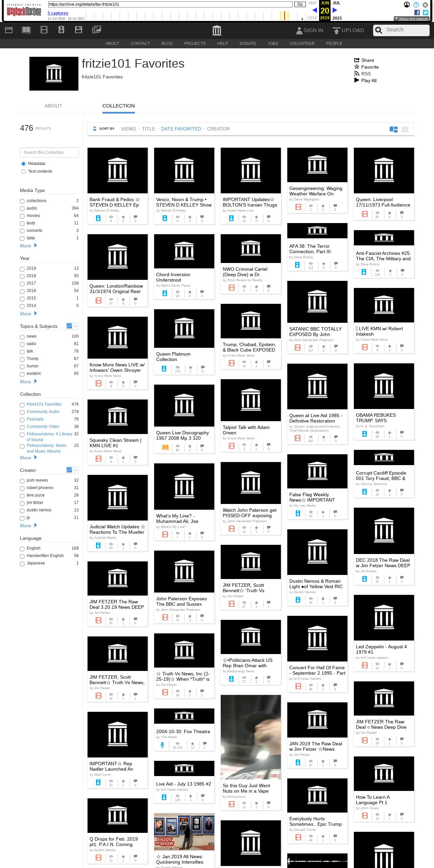This screenshot has width=434, height=868.
Task: Sort by DATE FAVORITED
Action: 181,129
